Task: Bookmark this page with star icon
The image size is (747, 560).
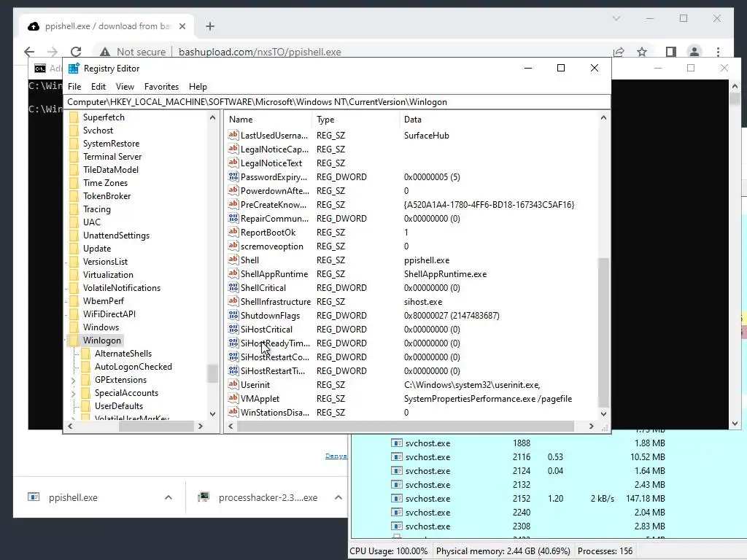Action: coord(642,52)
